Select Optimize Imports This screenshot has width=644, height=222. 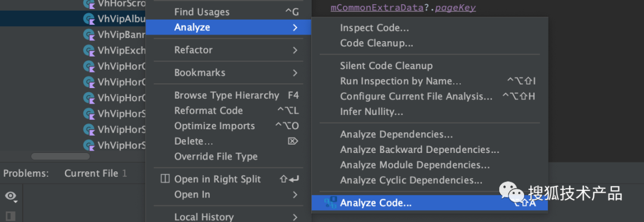228,126
